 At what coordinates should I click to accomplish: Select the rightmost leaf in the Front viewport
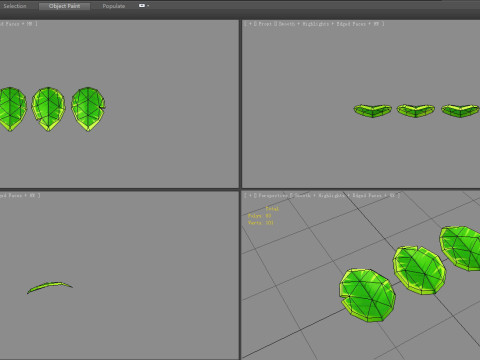461,111
